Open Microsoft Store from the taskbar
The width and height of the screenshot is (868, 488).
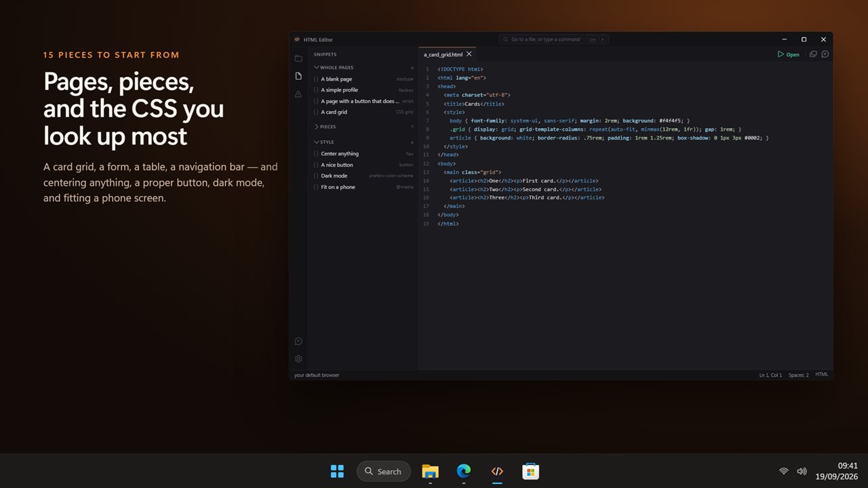click(530, 471)
